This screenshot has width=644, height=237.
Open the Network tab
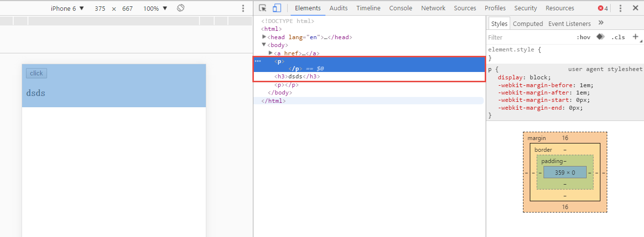coord(433,8)
